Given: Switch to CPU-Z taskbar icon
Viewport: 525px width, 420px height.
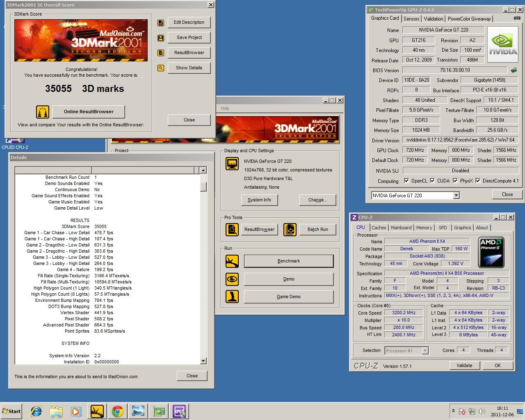Looking at the screenshot, I should pos(179,411).
